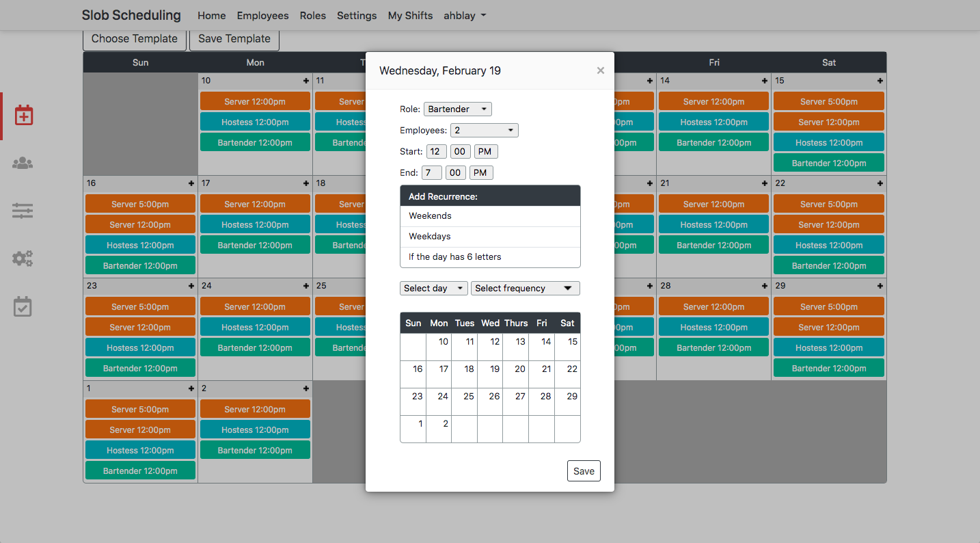Select day 14 in the mini calendar
The height and width of the screenshot is (543, 980).
click(x=541, y=347)
